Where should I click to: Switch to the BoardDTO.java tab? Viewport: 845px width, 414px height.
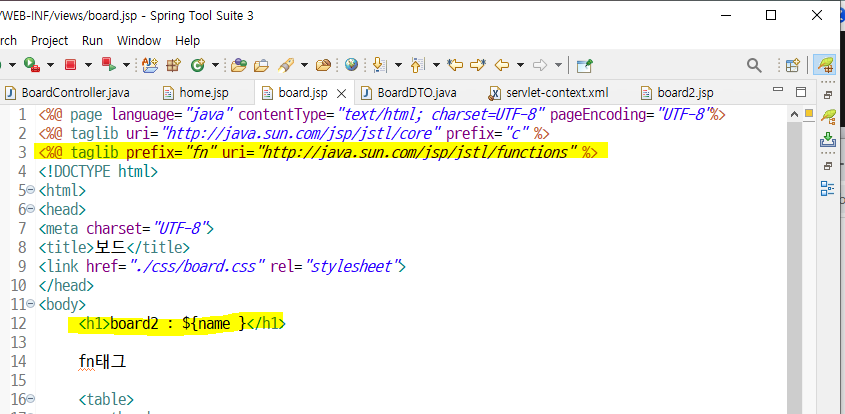409,93
